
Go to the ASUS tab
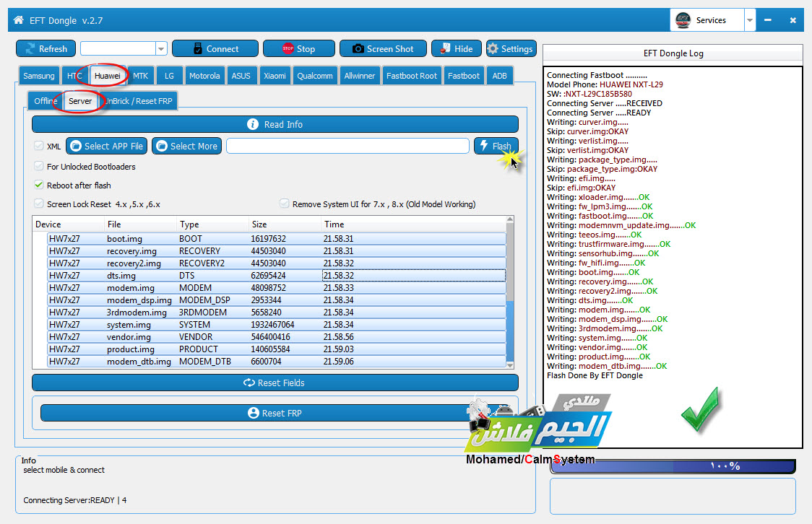(x=241, y=76)
